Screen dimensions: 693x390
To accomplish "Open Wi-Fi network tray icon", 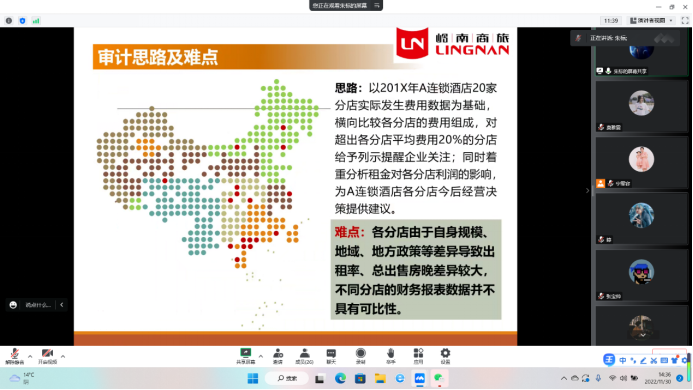I will (x=613, y=379).
